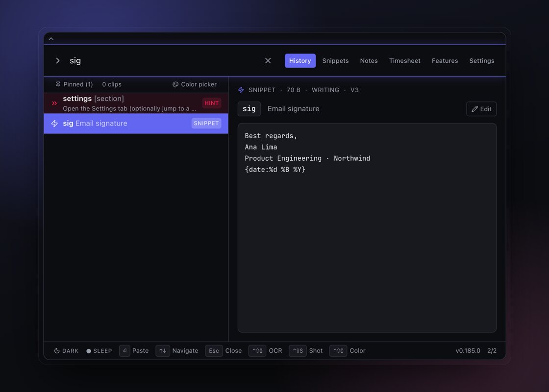The height and width of the screenshot is (392, 549).
Task: Go to the Notes tab
Action: tap(369, 61)
